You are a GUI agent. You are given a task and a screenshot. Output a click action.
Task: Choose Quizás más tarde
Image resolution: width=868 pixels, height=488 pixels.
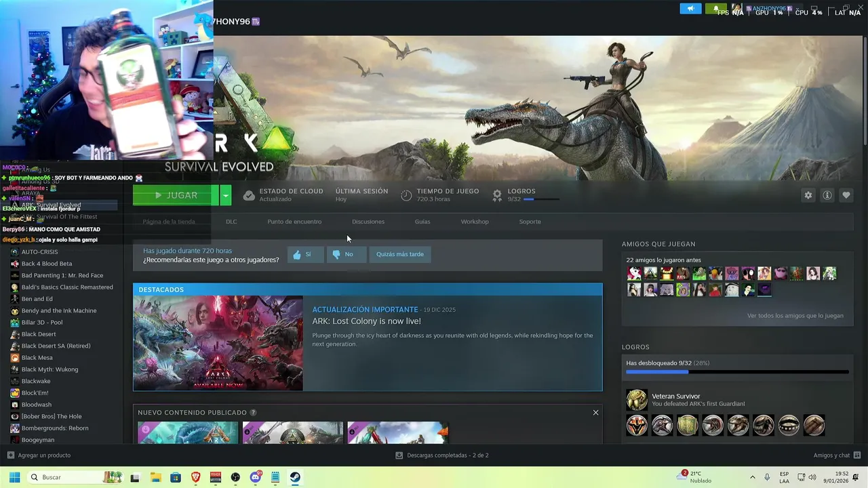[x=400, y=254]
